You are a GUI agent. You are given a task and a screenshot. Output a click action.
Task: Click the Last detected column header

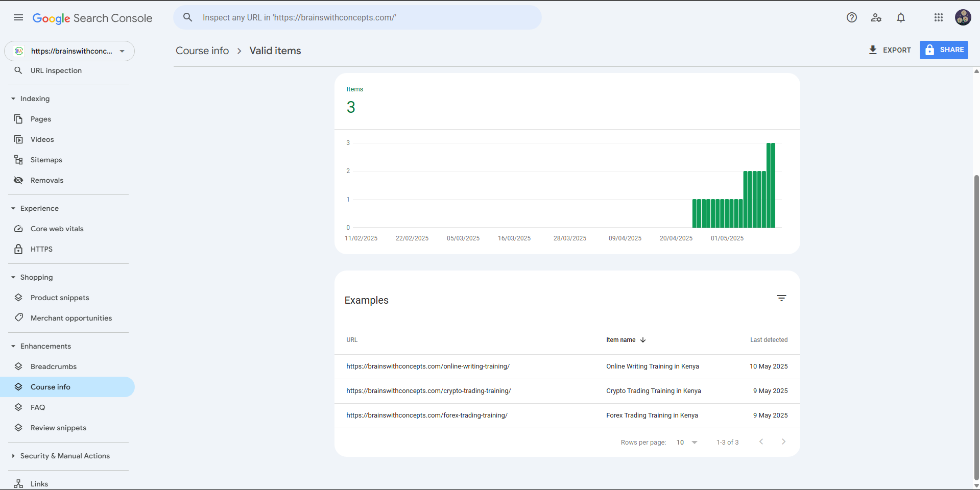769,340
